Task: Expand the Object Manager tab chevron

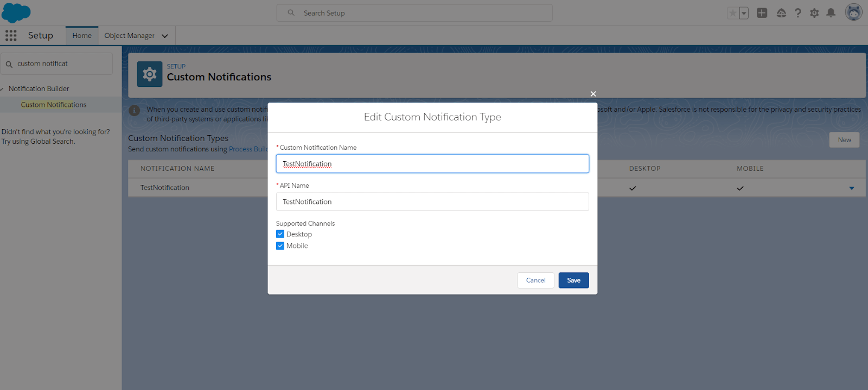Action: click(165, 36)
